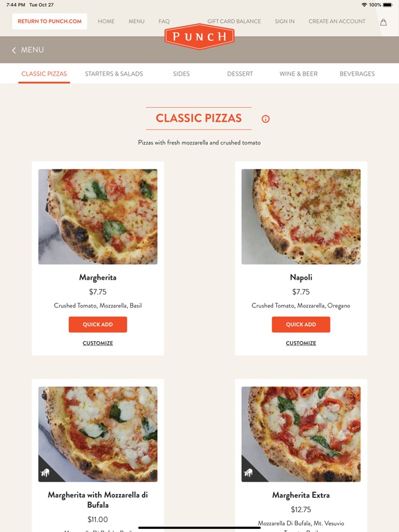The width and height of the screenshot is (399, 532).
Task: Select the Wine & Beer tab
Action: coord(298,74)
